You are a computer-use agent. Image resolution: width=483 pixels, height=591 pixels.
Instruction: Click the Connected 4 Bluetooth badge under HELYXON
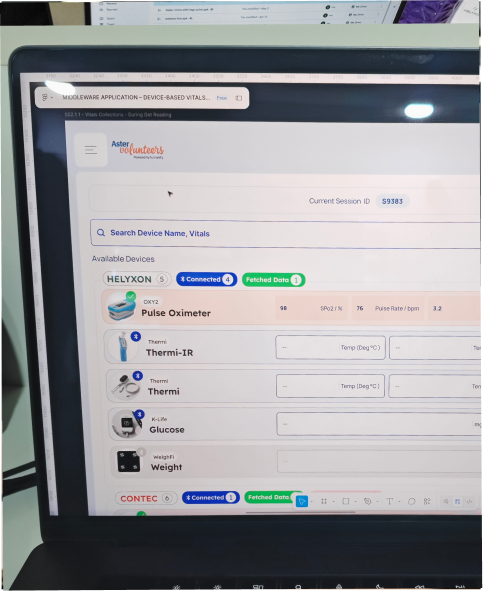(x=206, y=279)
